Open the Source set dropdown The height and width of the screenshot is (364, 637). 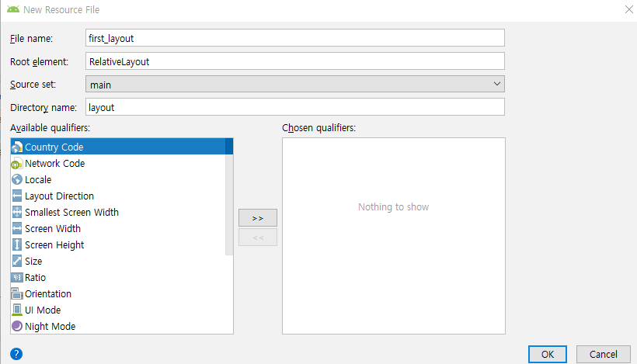[295, 84]
